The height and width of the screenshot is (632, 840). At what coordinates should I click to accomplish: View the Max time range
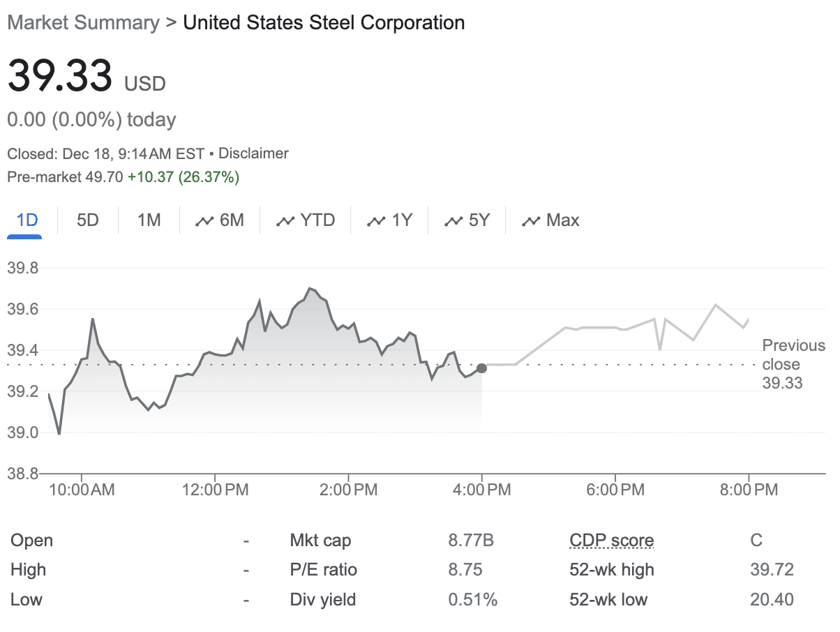pyautogui.click(x=550, y=221)
